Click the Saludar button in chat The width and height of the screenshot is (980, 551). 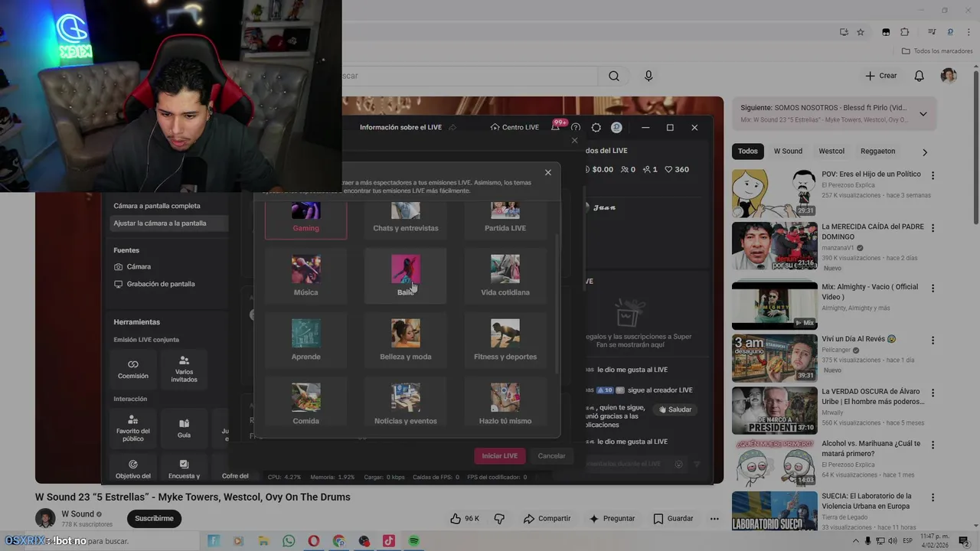[675, 409]
